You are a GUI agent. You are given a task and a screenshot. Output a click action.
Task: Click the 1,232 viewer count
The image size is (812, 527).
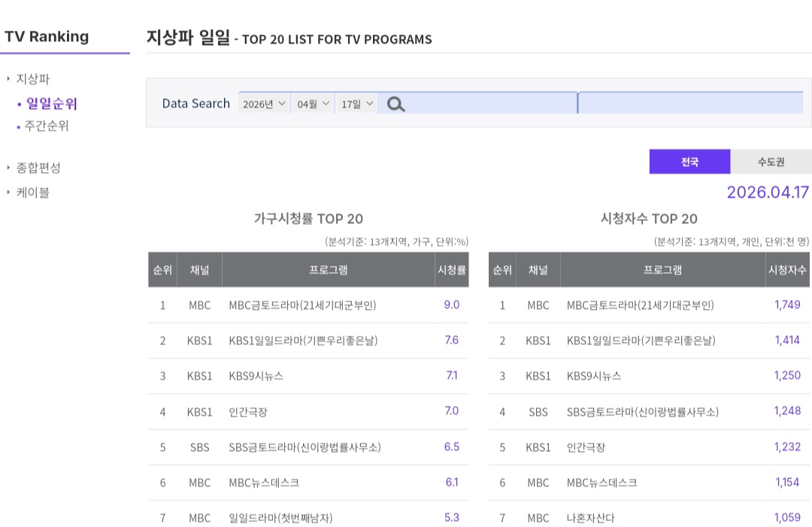tap(787, 447)
